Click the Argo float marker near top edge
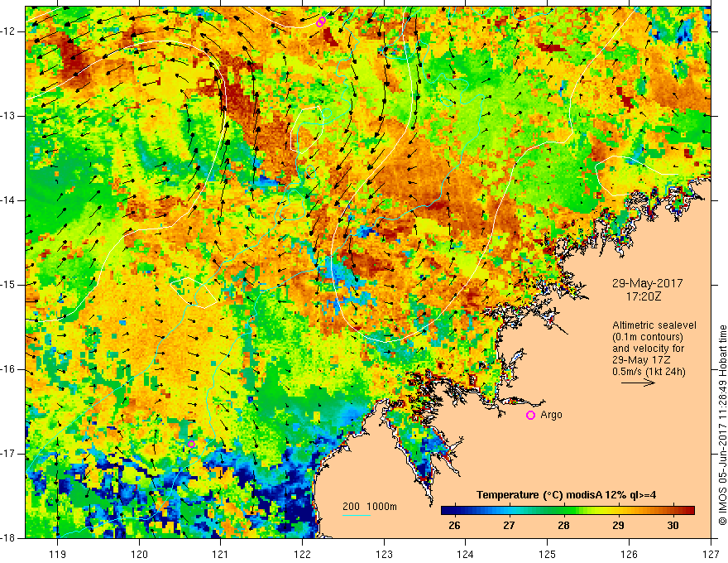Screen dimensions: 728x563 pos(320,22)
